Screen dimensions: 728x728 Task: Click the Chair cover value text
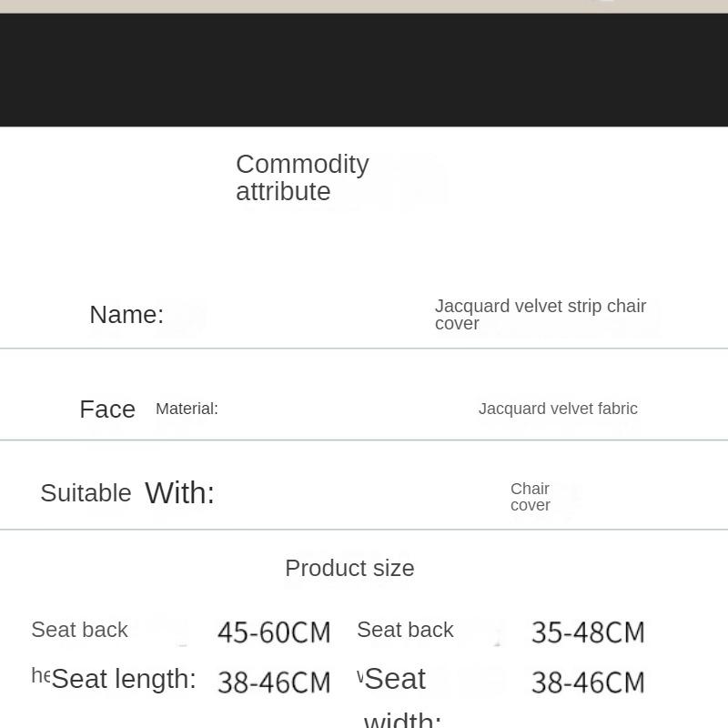530,497
